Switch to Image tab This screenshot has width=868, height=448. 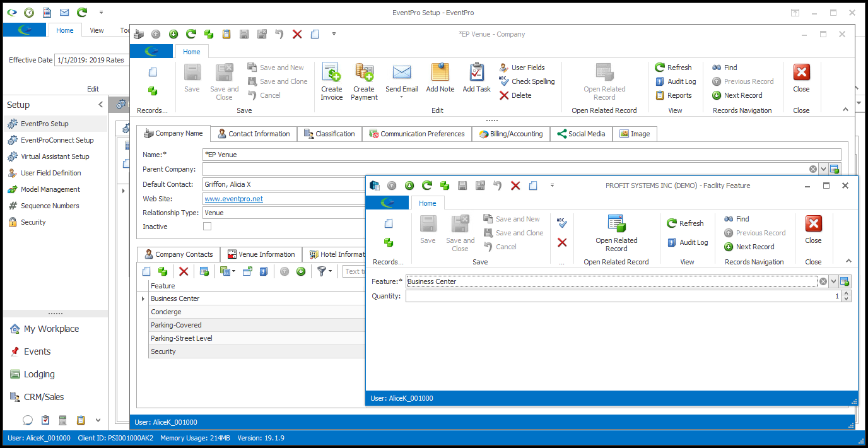(635, 134)
